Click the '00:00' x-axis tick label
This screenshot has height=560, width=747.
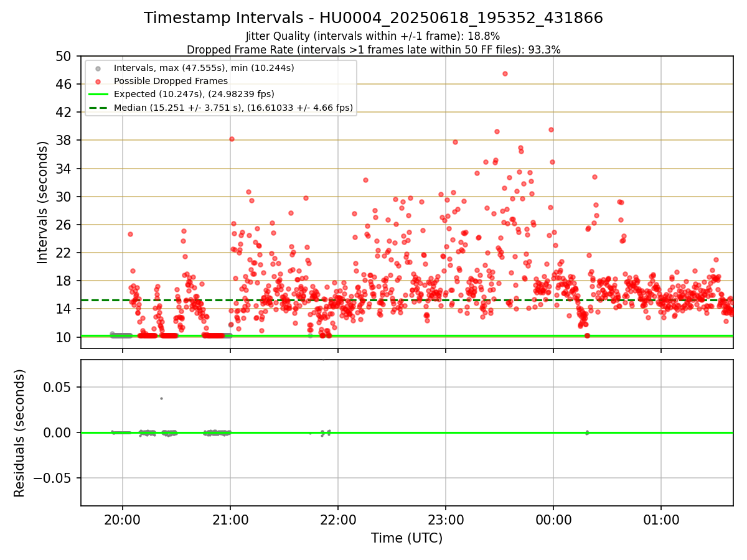coord(553,519)
